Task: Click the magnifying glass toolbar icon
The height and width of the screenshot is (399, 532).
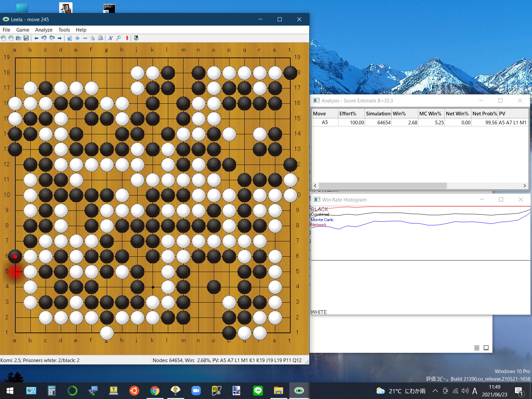Action: pyautogui.click(x=118, y=38)
